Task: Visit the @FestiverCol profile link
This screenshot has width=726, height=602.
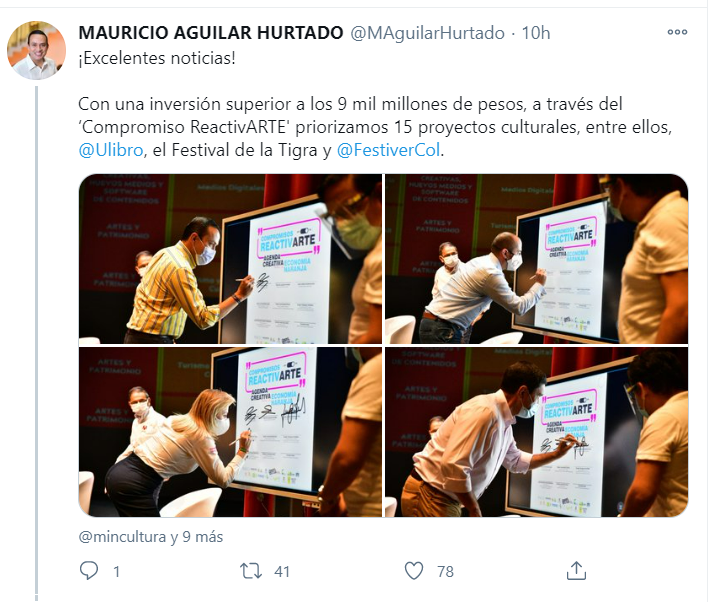Action: coord(388,150)
